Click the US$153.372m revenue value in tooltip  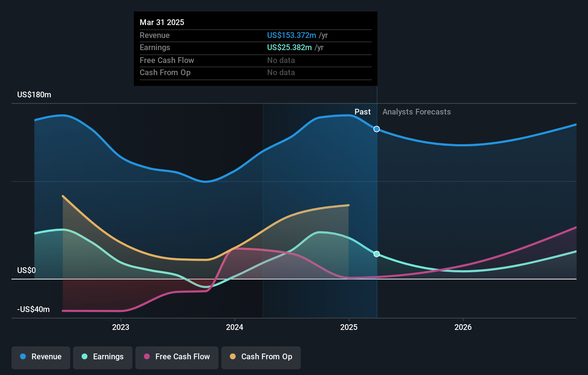tap(291, 35)
